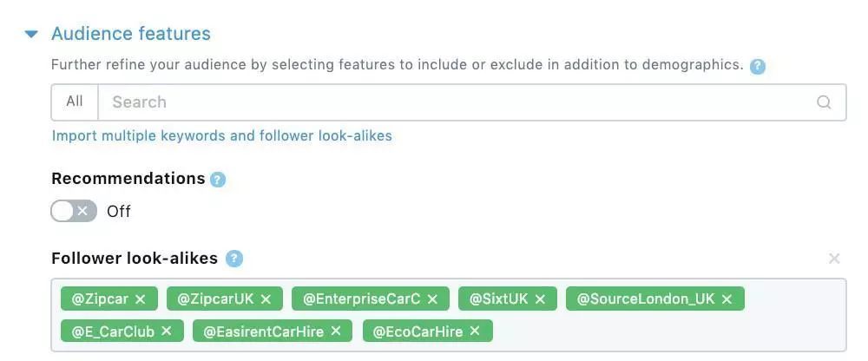Screen dimensions: 868x361
Task: Remove the @SixtUK tag
Action: pyautogui.click(x=540, y=299)
